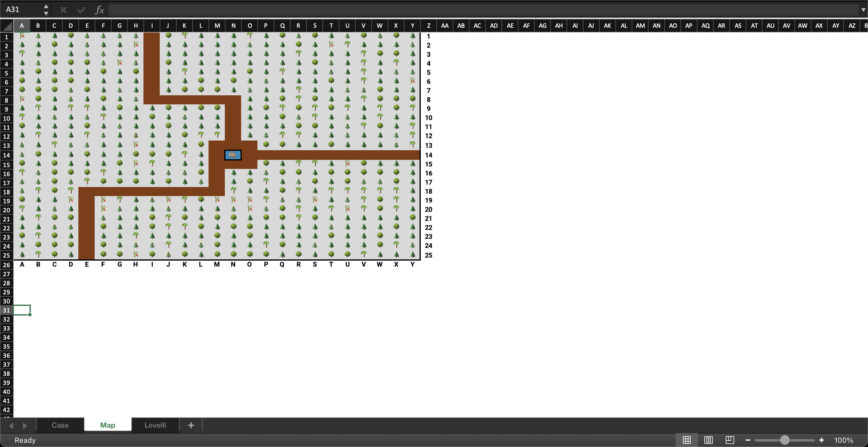Switch to Page Layout view icon
Screen dimensions: 868x447
pyautogui.click(x=708, y=440)
